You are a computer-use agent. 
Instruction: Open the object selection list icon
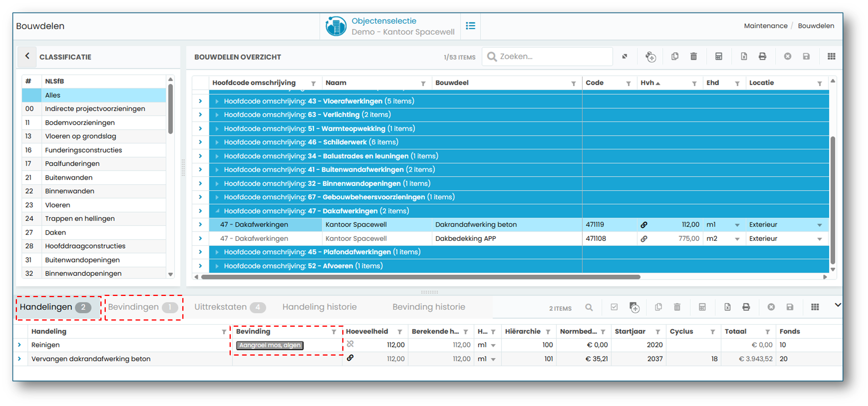click(x=470, y=26)
